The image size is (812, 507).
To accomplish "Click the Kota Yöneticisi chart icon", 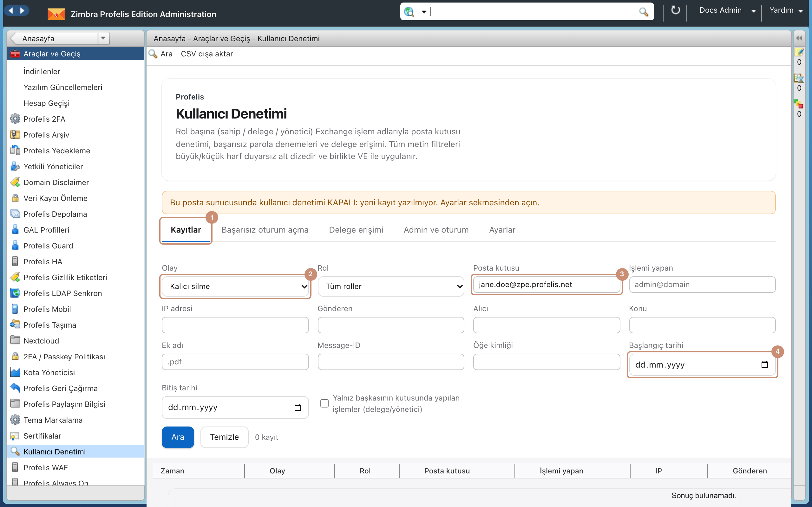I will [x=15, y=372].
